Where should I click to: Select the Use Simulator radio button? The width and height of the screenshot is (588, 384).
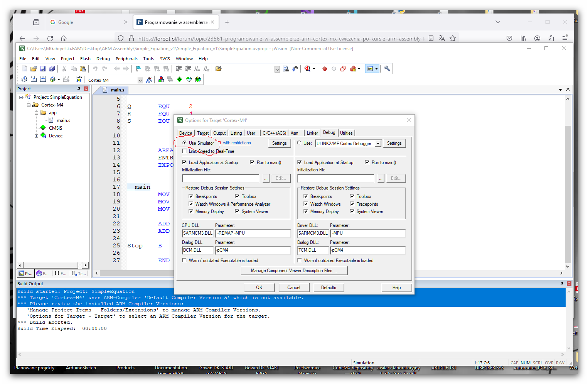click(x=185, y=143)
